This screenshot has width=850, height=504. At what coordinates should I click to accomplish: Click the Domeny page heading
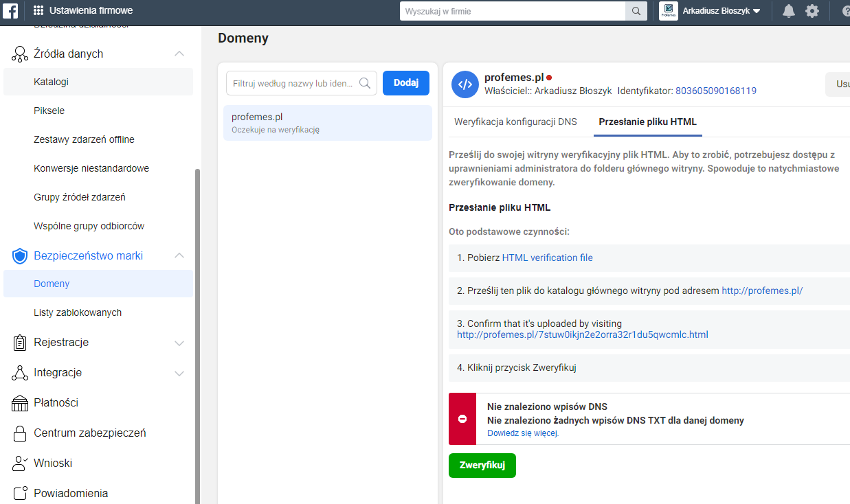(243, 38)
